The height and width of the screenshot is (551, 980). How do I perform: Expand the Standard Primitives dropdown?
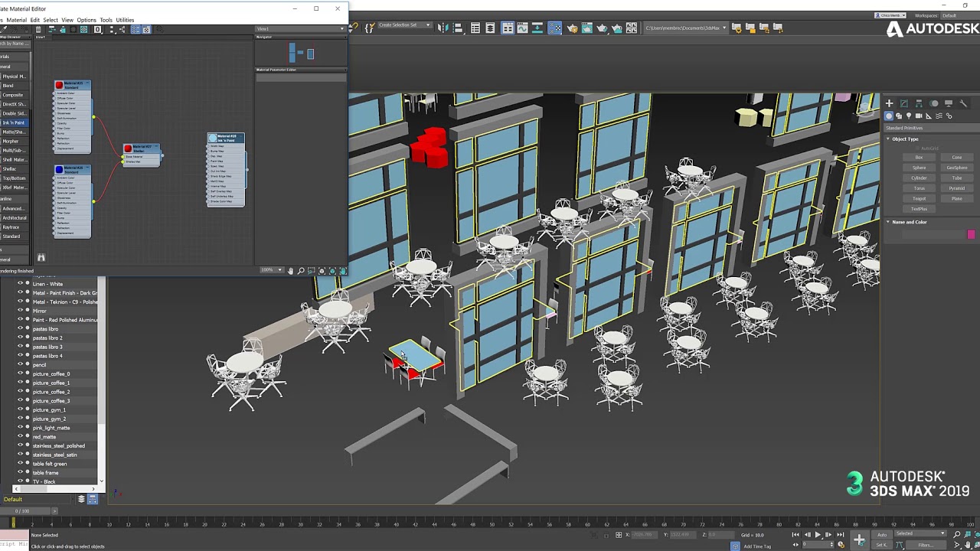[930, 128]
